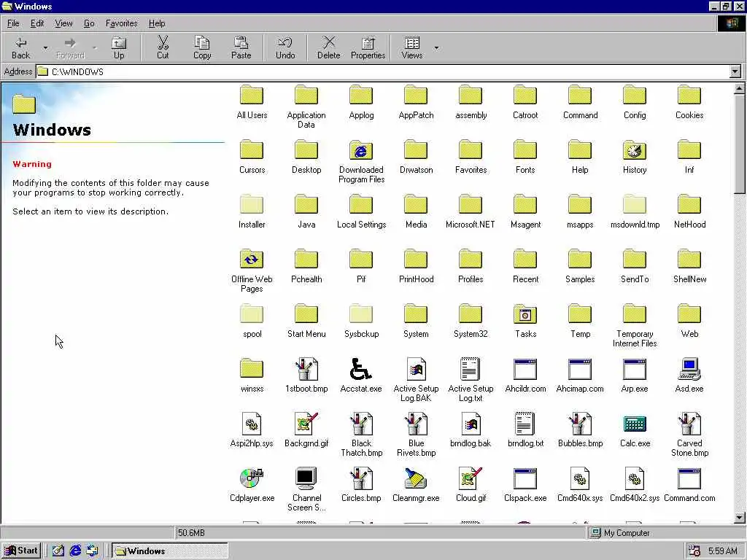Select the Ahcildr.com file
The height and width of the screenshot is (560, 747).
click(x=525, y=376)
